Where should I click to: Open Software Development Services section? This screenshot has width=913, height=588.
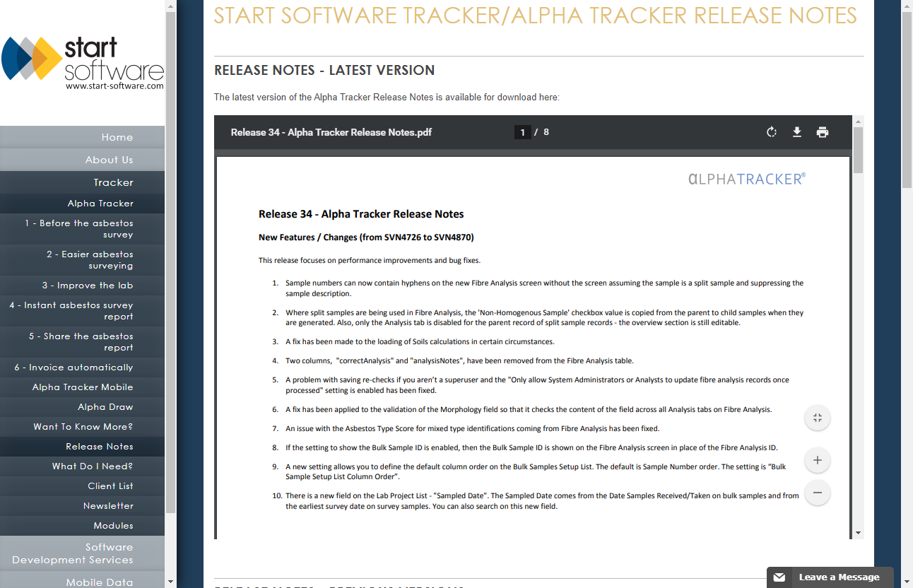coord(82,553)
